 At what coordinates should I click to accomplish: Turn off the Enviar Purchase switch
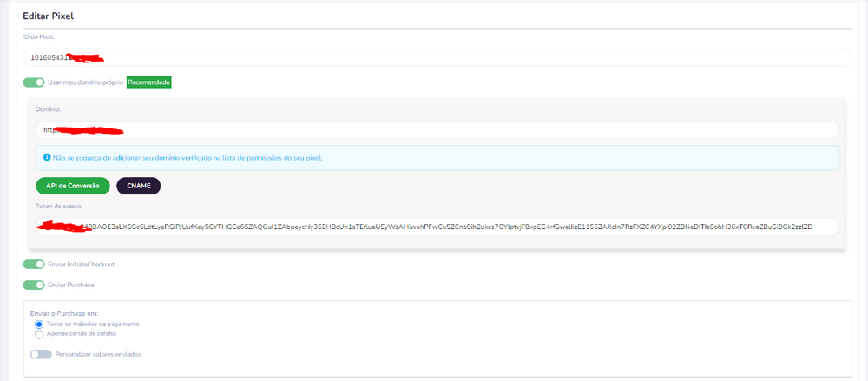(x=34, y=285)
